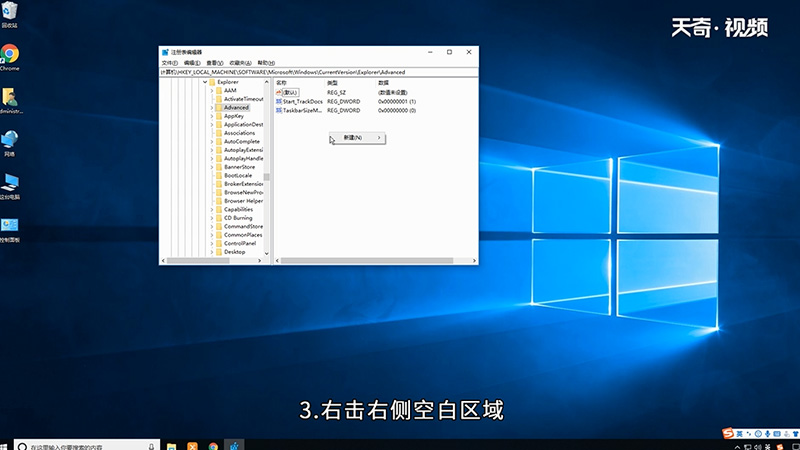Screen dimensions: 800x450
Task: Select the Associations key
Action: coord(239,133)
